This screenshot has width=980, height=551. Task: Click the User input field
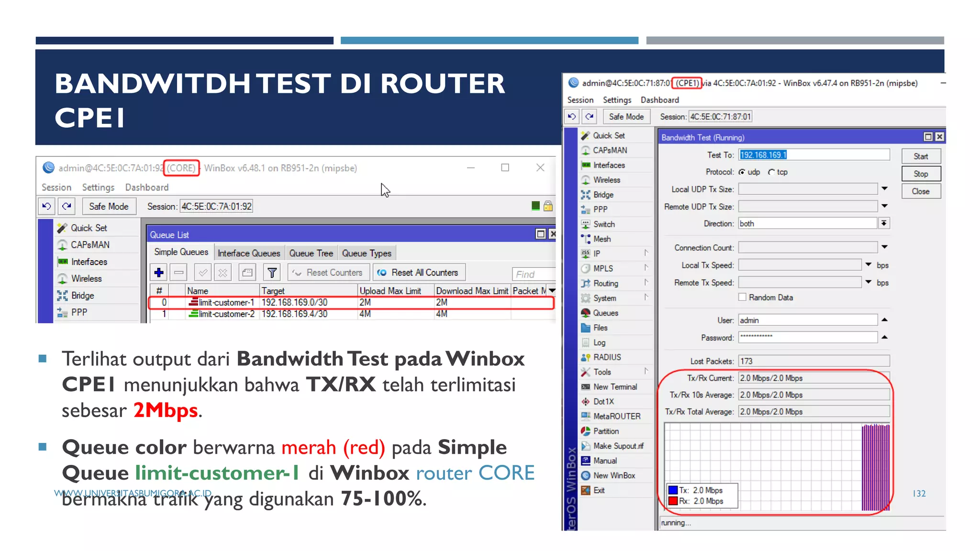click(x=808, y=320)
